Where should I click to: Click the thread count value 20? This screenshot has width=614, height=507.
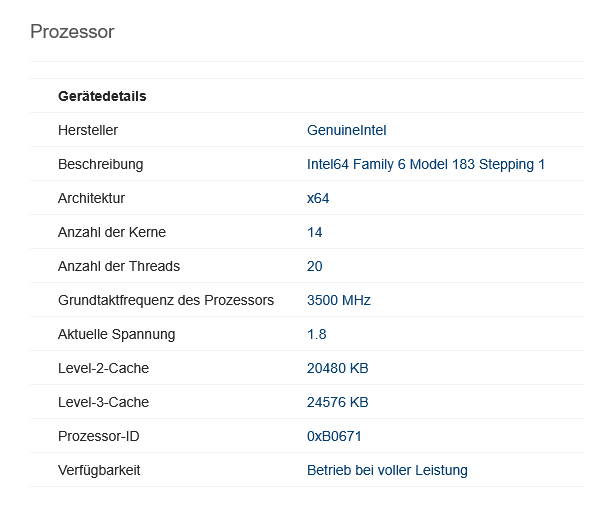pyautogui.click(x=315, y=266)
